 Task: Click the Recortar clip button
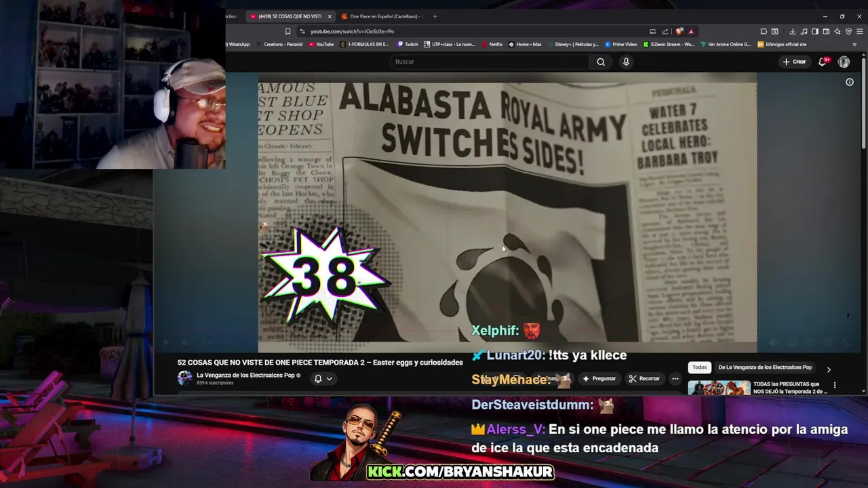(644, 378)
